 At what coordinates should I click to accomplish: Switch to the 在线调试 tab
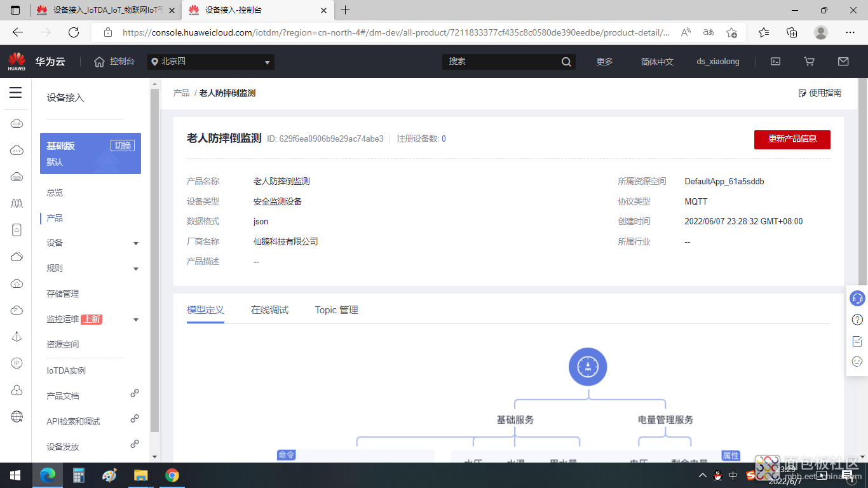point(269,310)
